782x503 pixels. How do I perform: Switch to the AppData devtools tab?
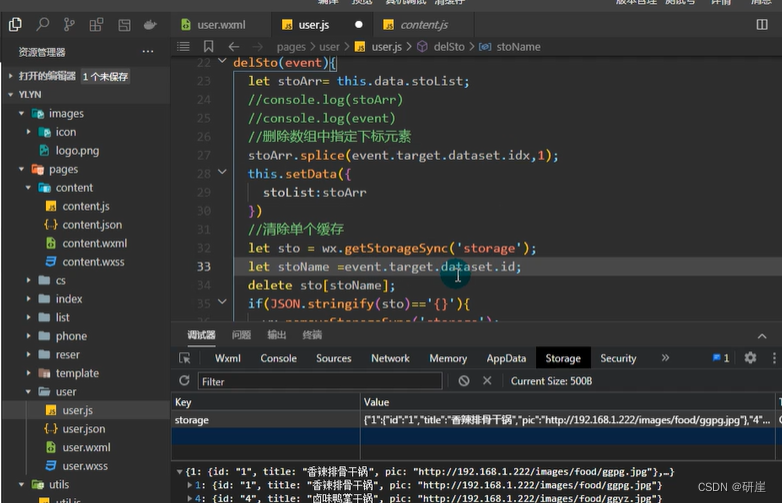point(506,358)
